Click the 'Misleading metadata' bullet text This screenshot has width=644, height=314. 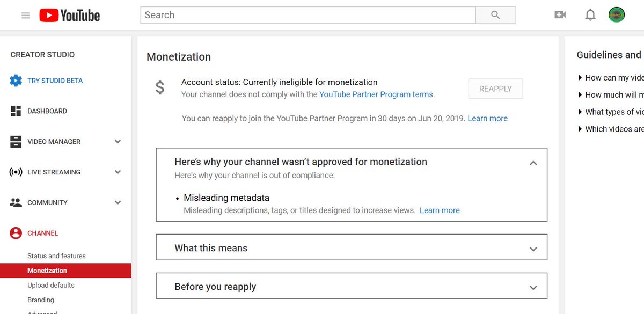point(226,198)
